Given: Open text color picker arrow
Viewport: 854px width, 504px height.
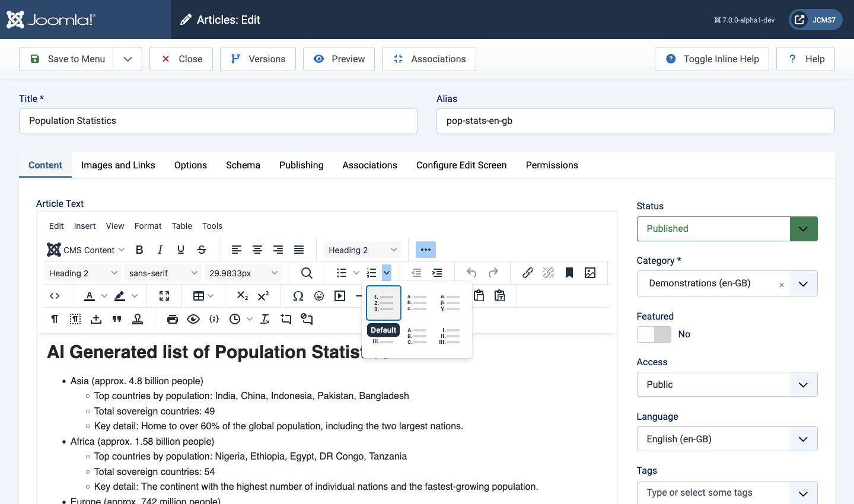Looking at the screenshot, I should click(x=104, y=296).
